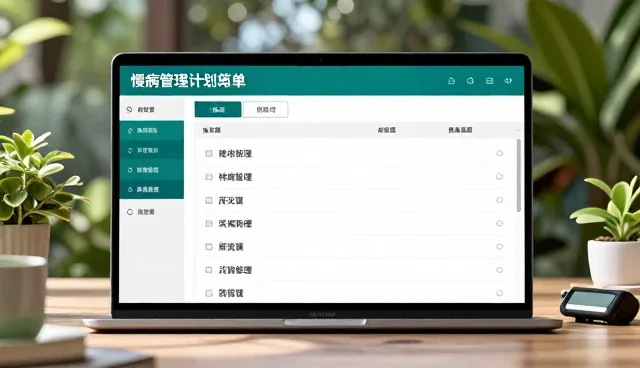Open the square calendar icon in the teal header
The image size is (640, 368).
click(489, 81)
